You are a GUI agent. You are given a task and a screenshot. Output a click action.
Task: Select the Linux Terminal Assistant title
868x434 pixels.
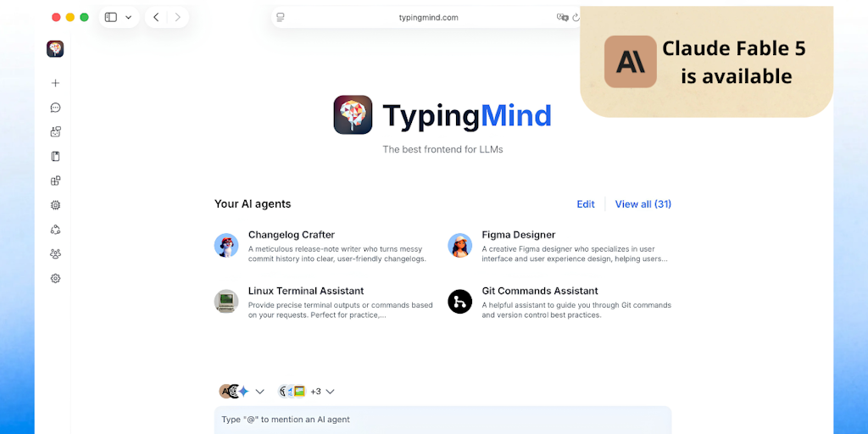coord(306,291)
